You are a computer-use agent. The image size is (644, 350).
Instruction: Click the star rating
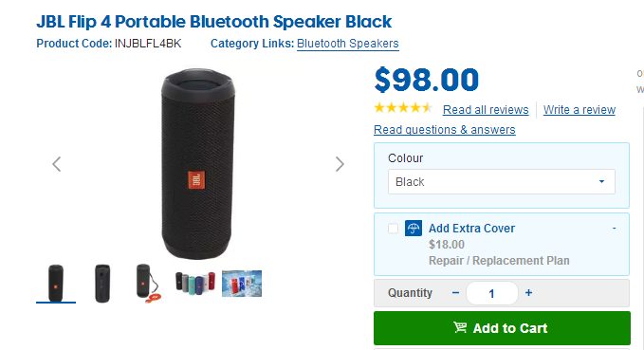click(x=403, y=108)
